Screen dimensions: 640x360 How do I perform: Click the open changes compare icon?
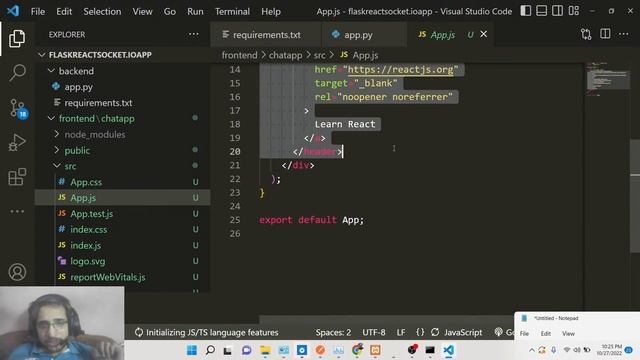(586, 34)
